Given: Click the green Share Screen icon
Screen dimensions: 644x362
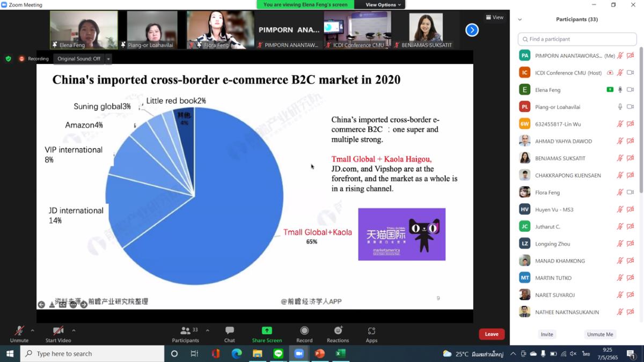Looking at the screenshot, I should point(267,331).
